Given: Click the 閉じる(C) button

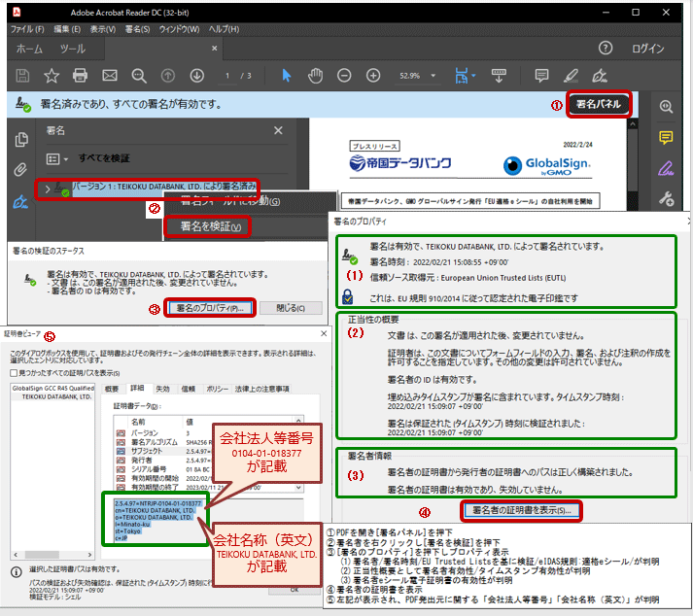Looking at the screenshot, I should pyautogui.click(x=291, y=308).
